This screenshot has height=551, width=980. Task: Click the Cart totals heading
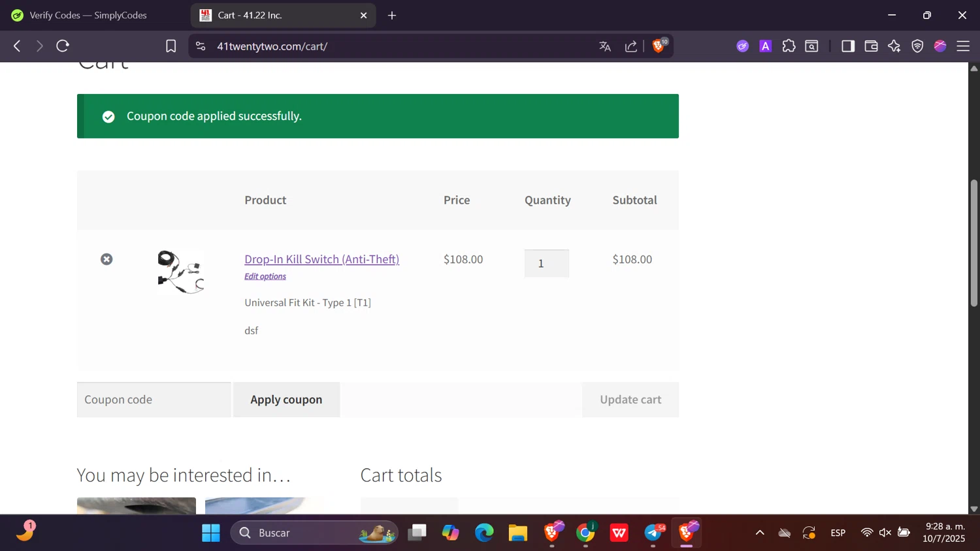(x=401, y=475)
